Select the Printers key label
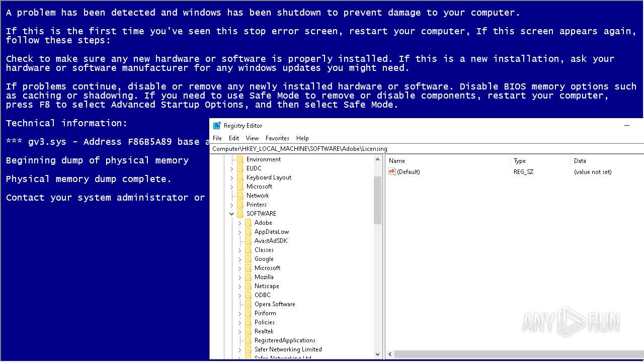The image size is (644, 362). click(257, 205)
